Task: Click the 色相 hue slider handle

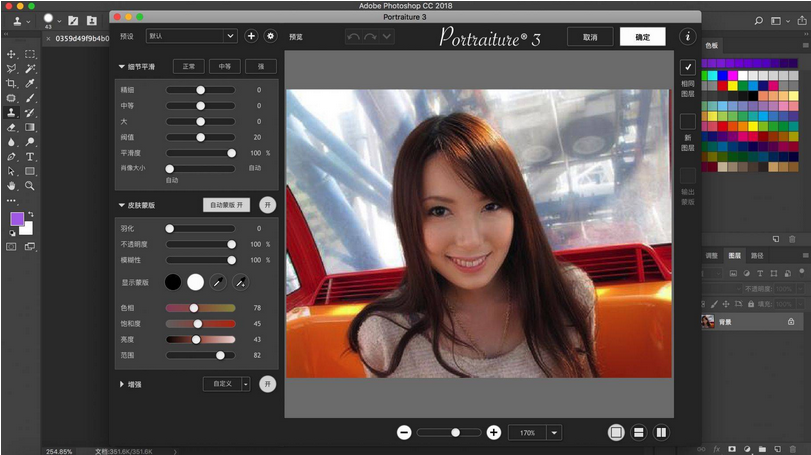Action: pyautogui.click(x=193, y=308)
